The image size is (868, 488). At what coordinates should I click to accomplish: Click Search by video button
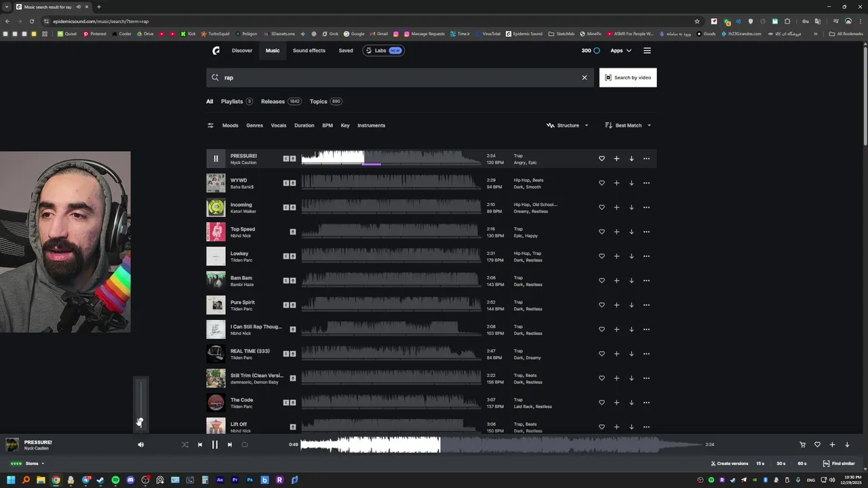pos(628,77)
